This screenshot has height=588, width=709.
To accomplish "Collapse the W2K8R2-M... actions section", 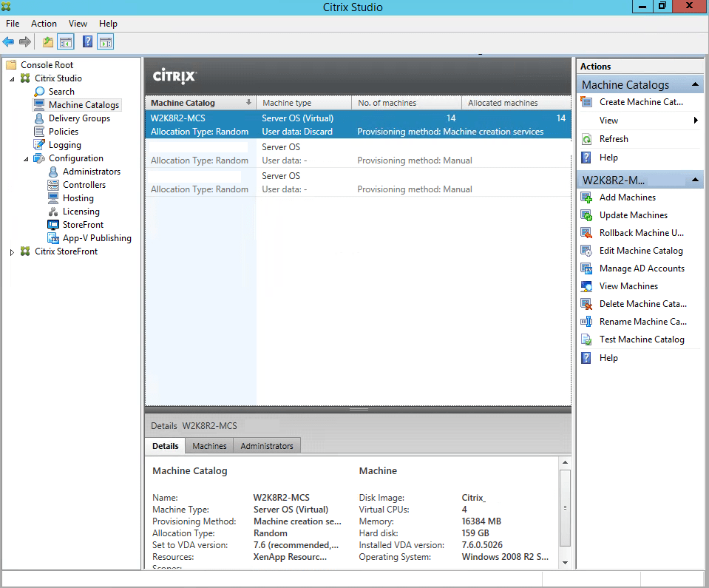I will coord(696,180).
